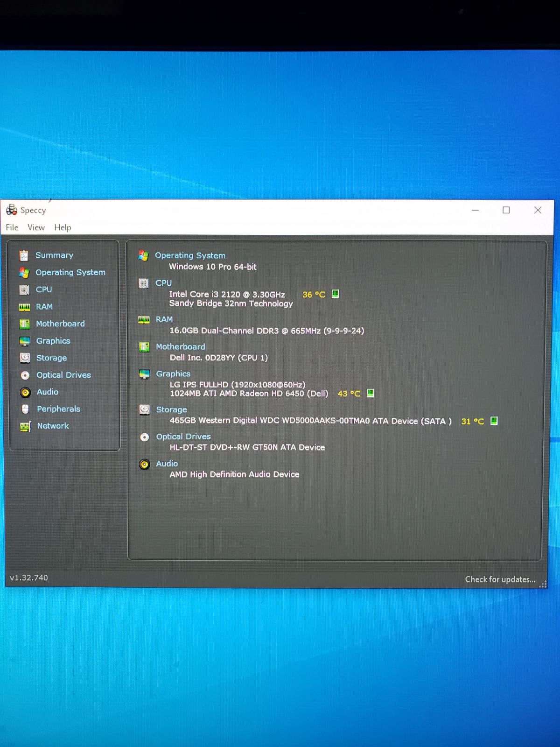Click the Operating System heading link in summary
The width and height of the screenshot is (560, 747).
click(190, 255)
